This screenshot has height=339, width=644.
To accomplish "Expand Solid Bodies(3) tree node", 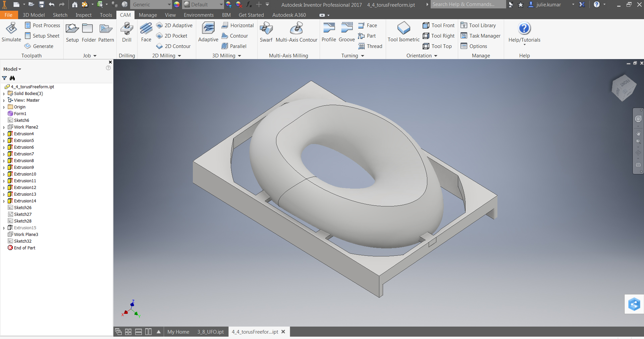I will [x=4, y=94].
